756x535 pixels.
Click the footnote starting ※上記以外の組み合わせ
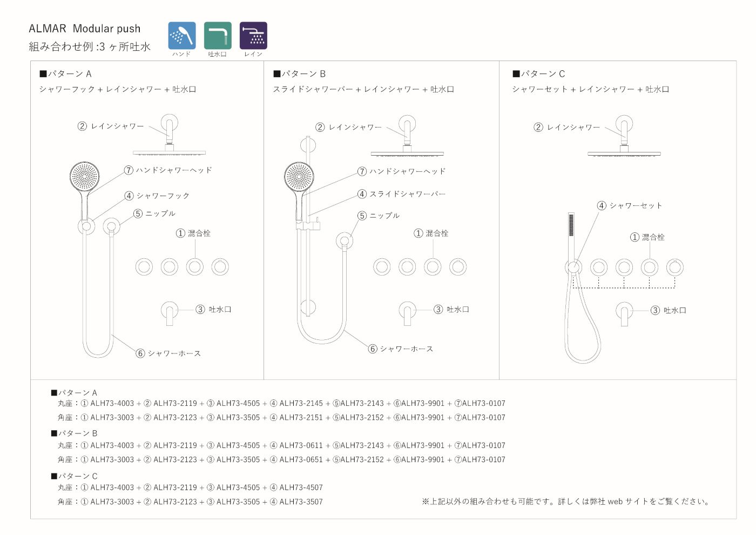[566, 501]
